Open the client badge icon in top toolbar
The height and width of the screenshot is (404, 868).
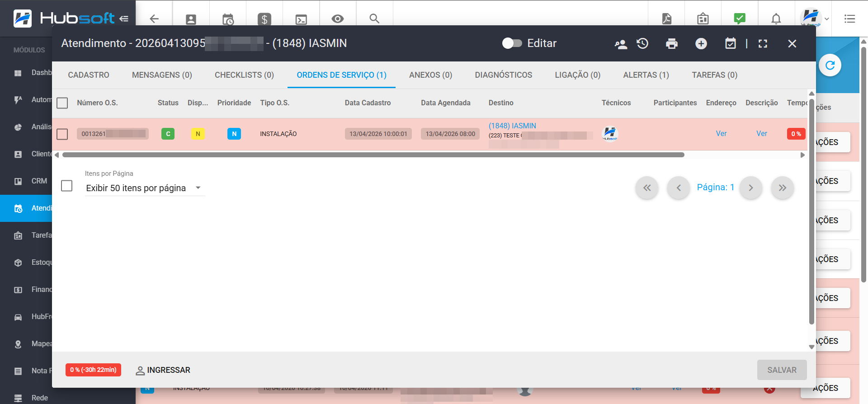(191, 19)
